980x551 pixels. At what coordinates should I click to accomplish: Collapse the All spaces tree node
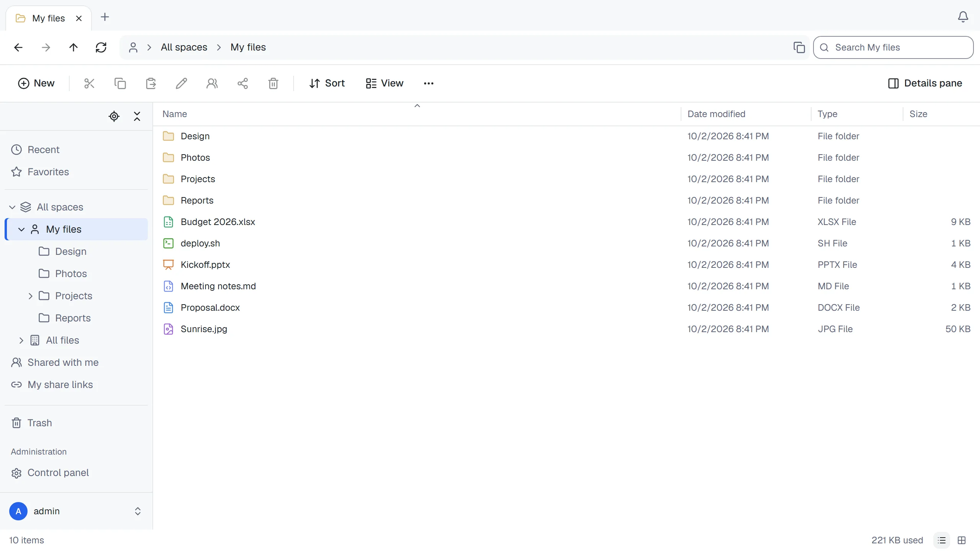12,207
